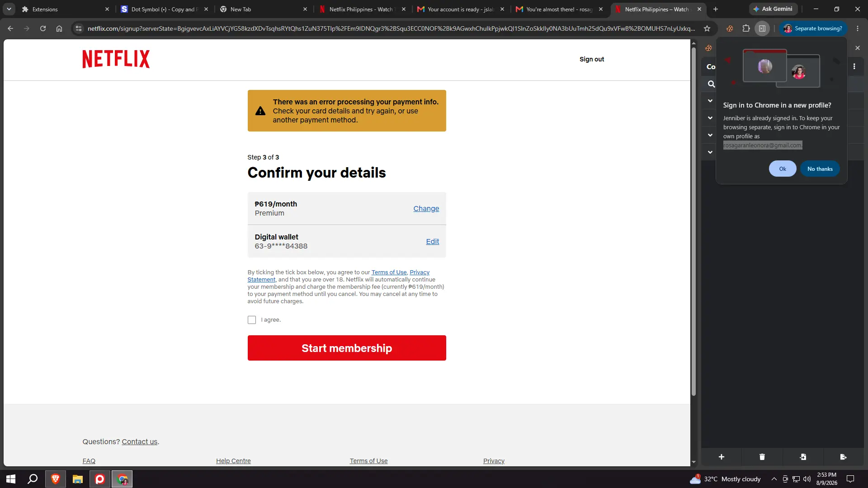Open the footer Terms of Use link
The width and height of the screenshot is (868, 488).
click(x=369, y=461)
